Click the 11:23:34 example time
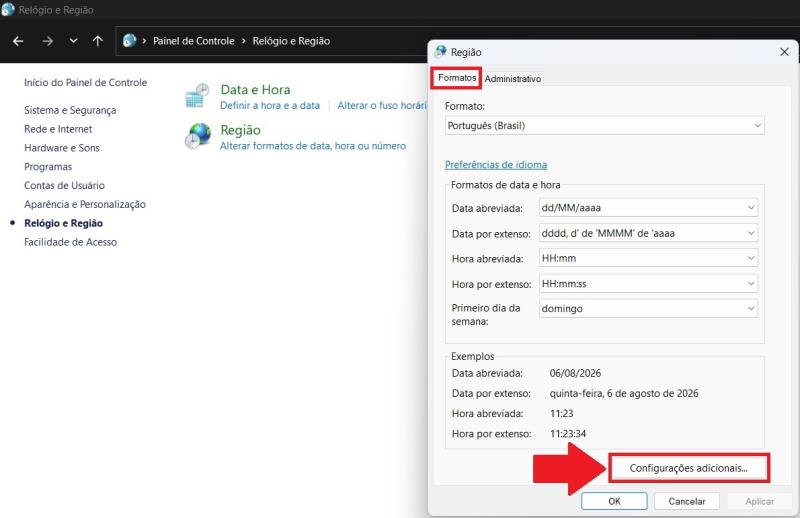The width and height of the screenshot is (800, 518). (568, 434)
